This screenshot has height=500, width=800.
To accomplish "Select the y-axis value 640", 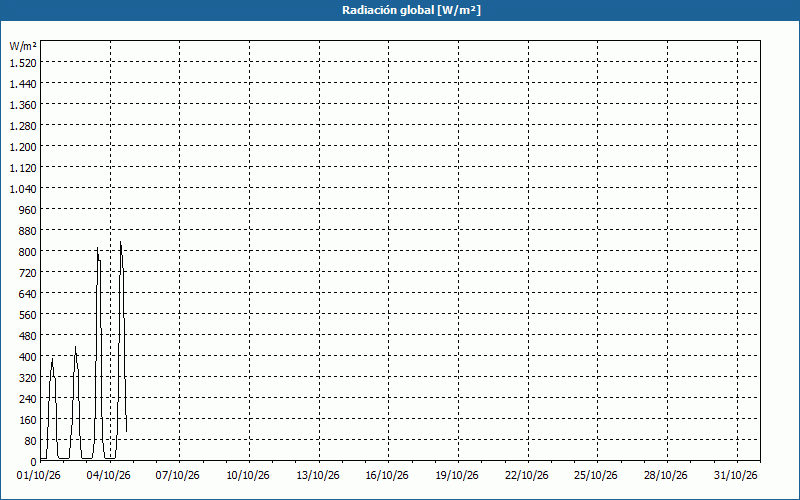I will [29, 293].
